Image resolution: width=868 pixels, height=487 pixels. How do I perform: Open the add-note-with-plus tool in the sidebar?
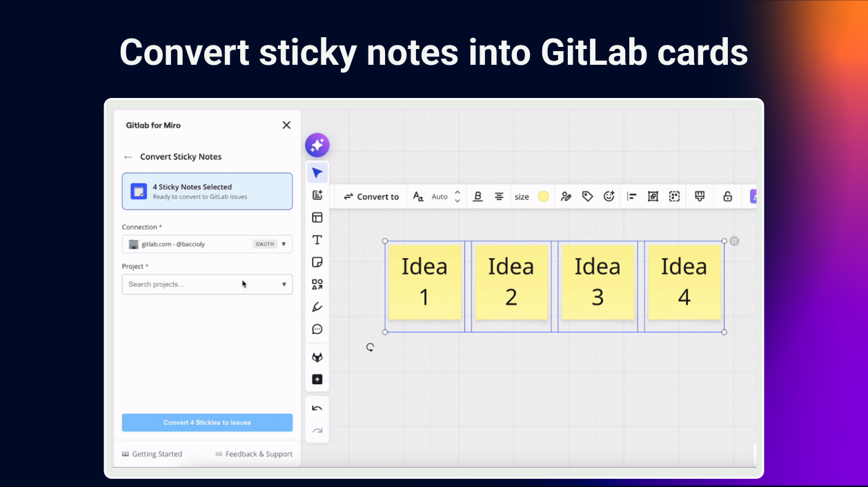click(x=317, y=195)
